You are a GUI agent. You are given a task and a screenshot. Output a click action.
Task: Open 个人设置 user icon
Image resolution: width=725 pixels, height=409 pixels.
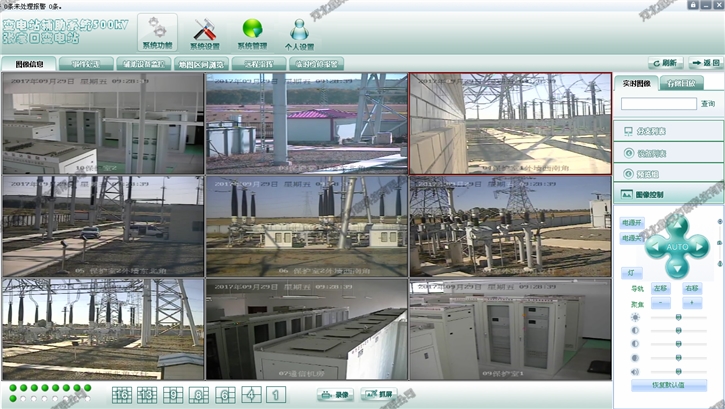[x=299, y=32]
